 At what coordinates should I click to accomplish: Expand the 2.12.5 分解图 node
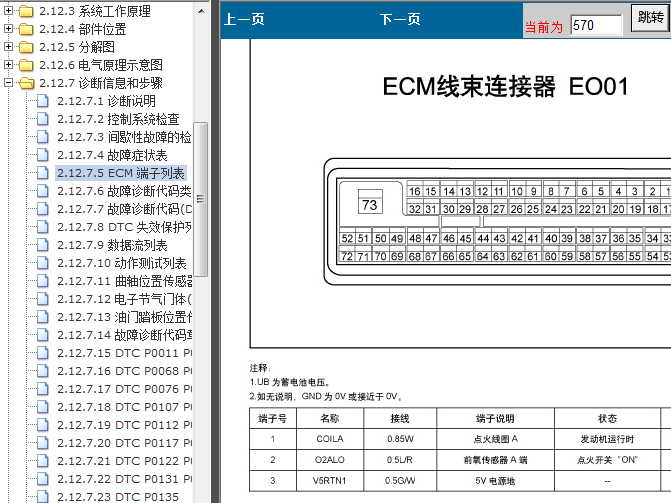pyautogui.click(x=8, y=46)
